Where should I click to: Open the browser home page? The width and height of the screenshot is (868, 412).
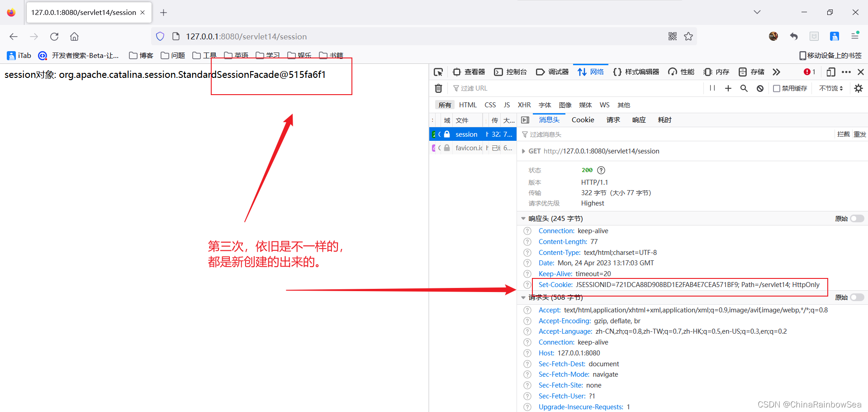pyautogui.click(x=75, y=37)
